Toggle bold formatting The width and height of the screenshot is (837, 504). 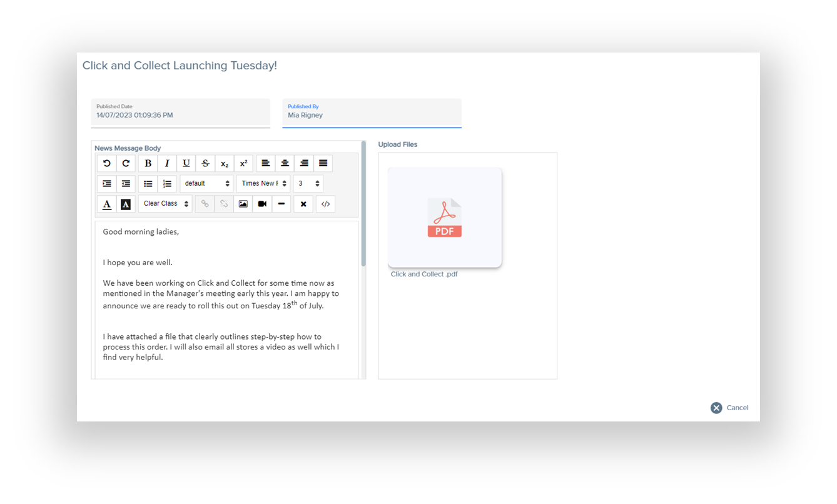(148, 163)
